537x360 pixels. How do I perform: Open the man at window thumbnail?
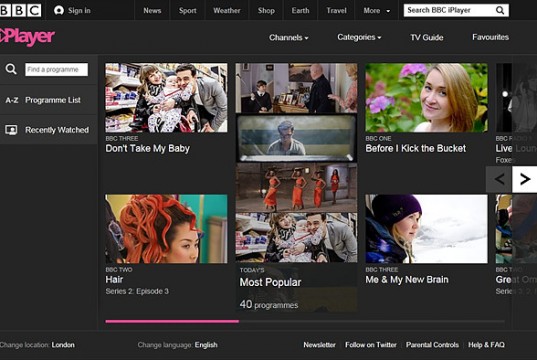pyautogui.click(x=296, y=138)
